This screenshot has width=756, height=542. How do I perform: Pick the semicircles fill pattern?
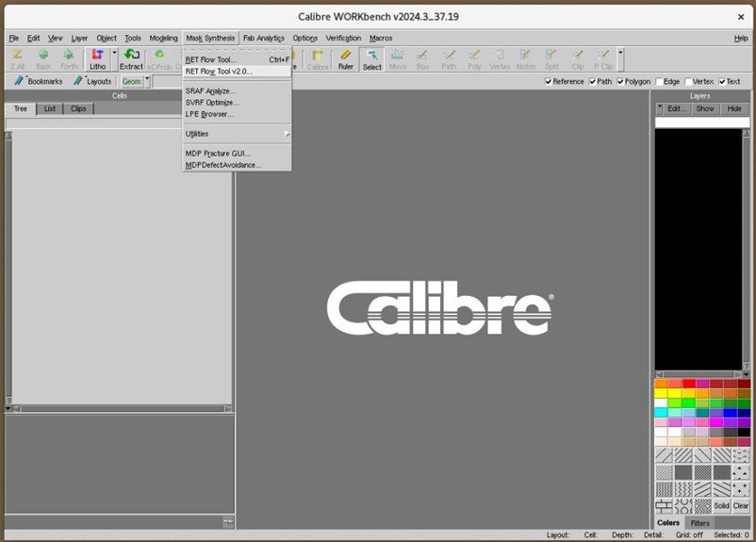[683, 506]
